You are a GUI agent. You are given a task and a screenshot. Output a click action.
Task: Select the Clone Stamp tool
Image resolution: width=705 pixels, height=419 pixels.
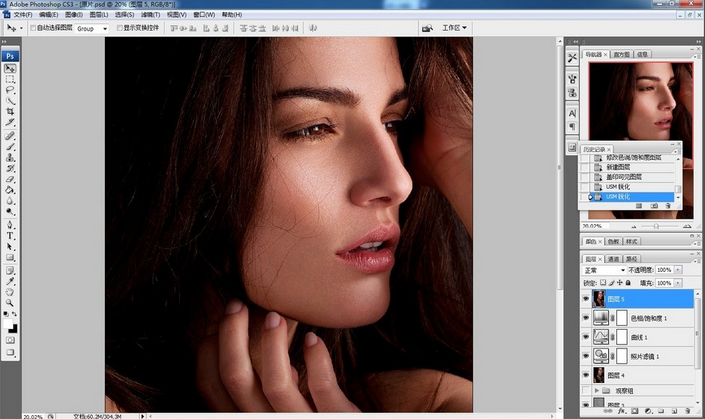click(10, 158)
